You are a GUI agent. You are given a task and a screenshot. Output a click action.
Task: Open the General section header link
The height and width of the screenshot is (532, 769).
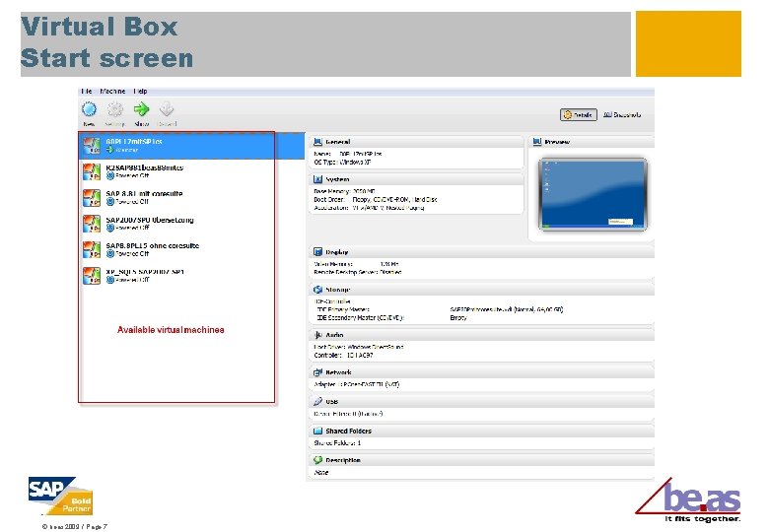tap(338, 142)
